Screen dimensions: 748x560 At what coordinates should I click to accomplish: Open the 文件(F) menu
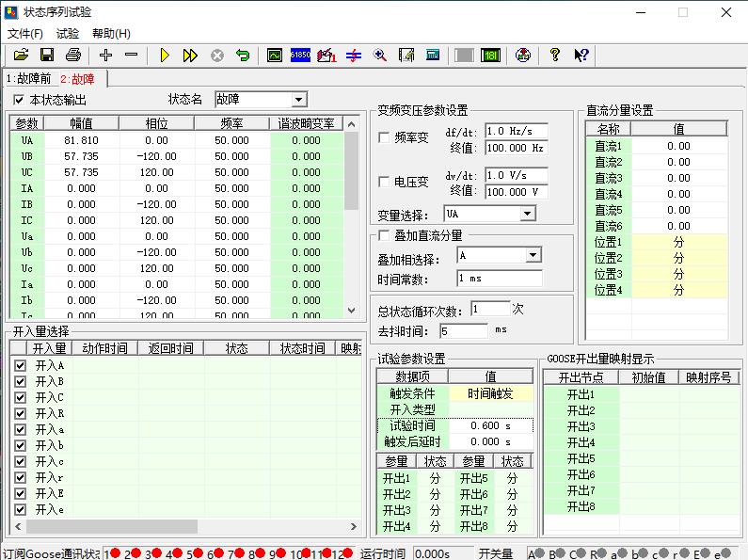(x=25, y=33)
